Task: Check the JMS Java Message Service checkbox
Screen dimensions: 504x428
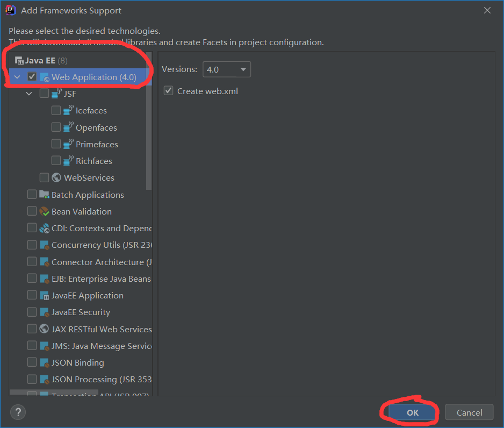Action: tap(32, 345)
